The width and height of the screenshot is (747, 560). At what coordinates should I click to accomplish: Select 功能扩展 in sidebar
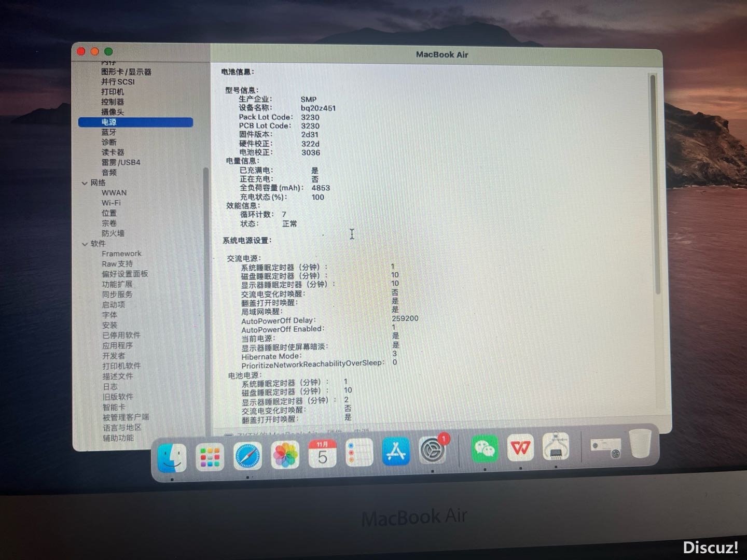117,284
